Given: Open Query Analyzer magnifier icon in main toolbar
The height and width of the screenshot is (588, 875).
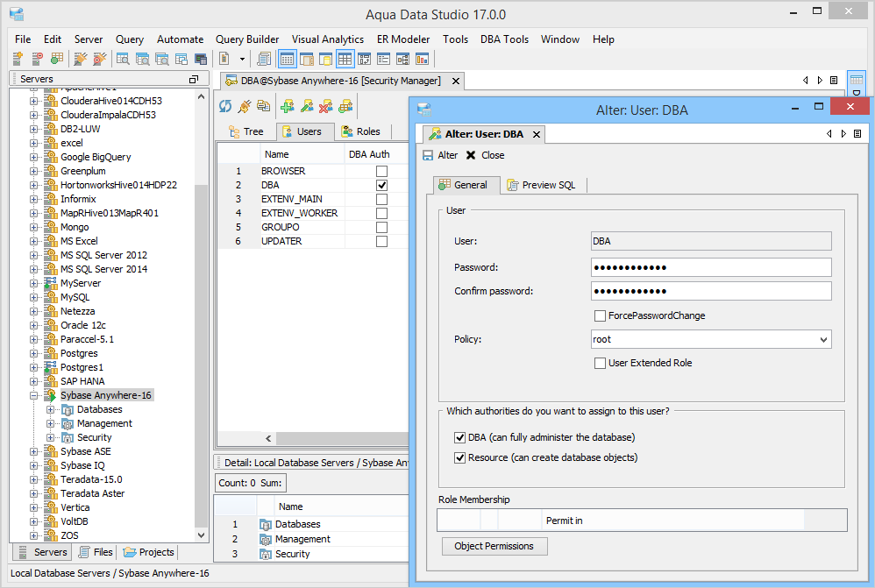Looking at the screenshot, I should (x=123, y=59).
